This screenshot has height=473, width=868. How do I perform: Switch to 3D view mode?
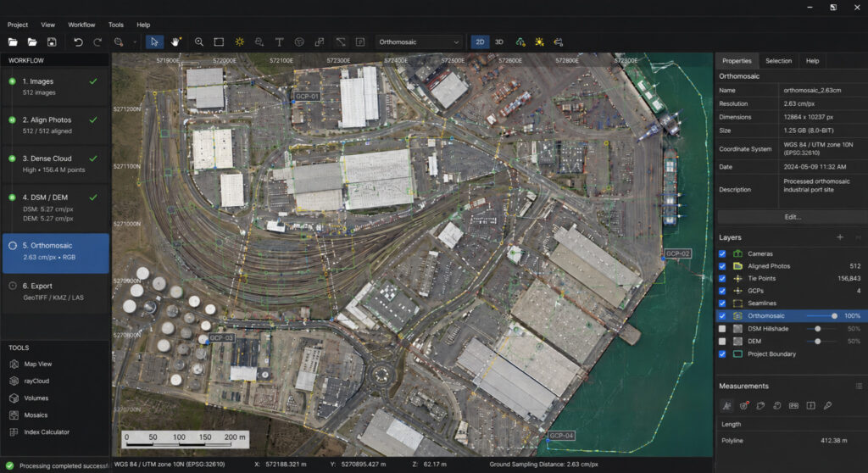(x=498, y=42)
